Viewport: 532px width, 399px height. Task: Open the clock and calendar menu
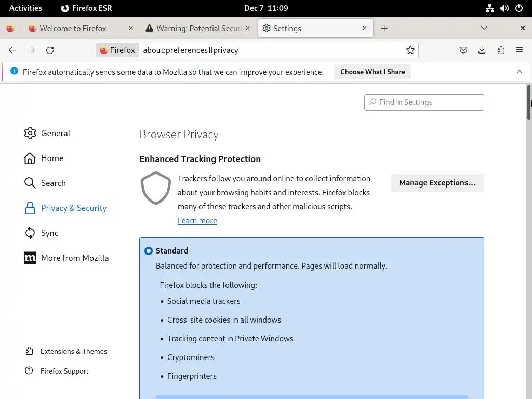click(266, 8)
